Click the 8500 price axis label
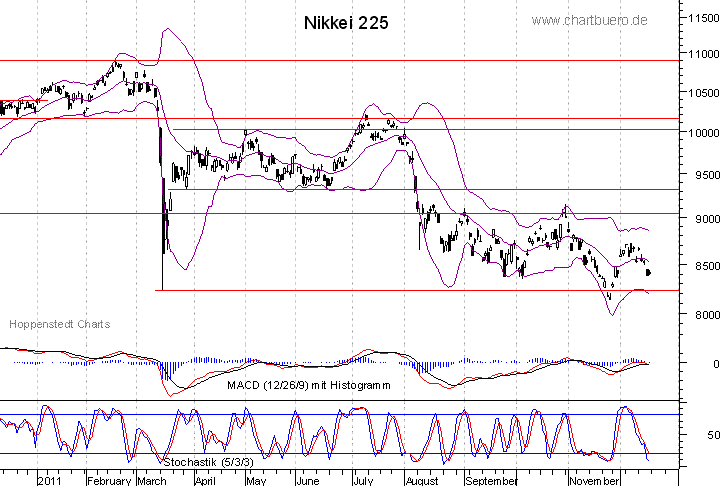723x486 pixels. click(707, 266)
